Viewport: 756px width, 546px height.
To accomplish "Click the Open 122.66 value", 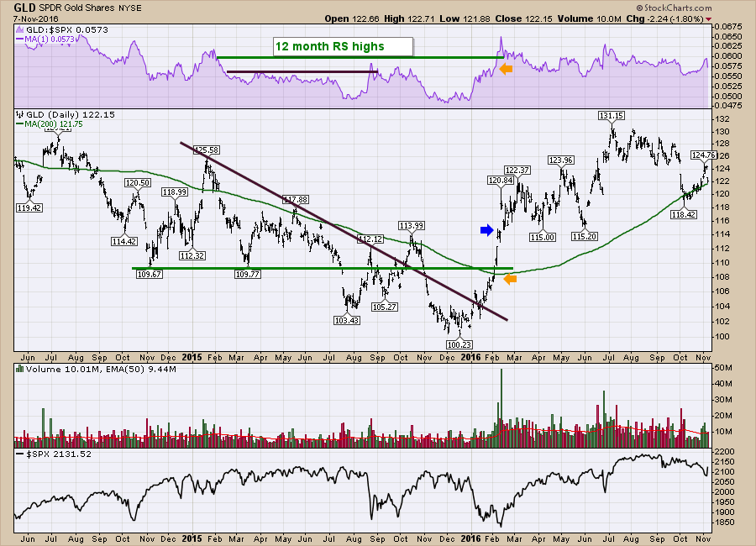I will point(351,18).
